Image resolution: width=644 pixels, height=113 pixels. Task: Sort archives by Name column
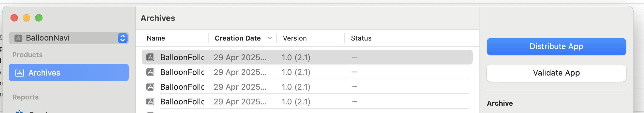tap(156, 38)
